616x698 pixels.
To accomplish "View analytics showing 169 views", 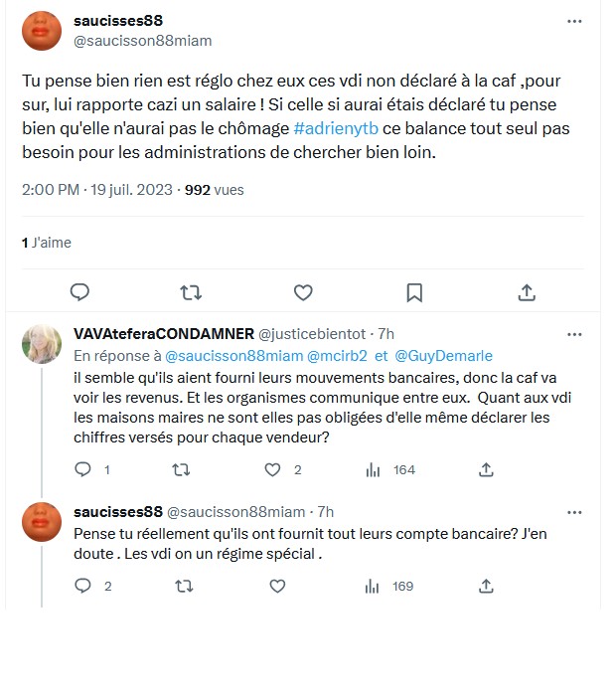I will pos(374,586).
